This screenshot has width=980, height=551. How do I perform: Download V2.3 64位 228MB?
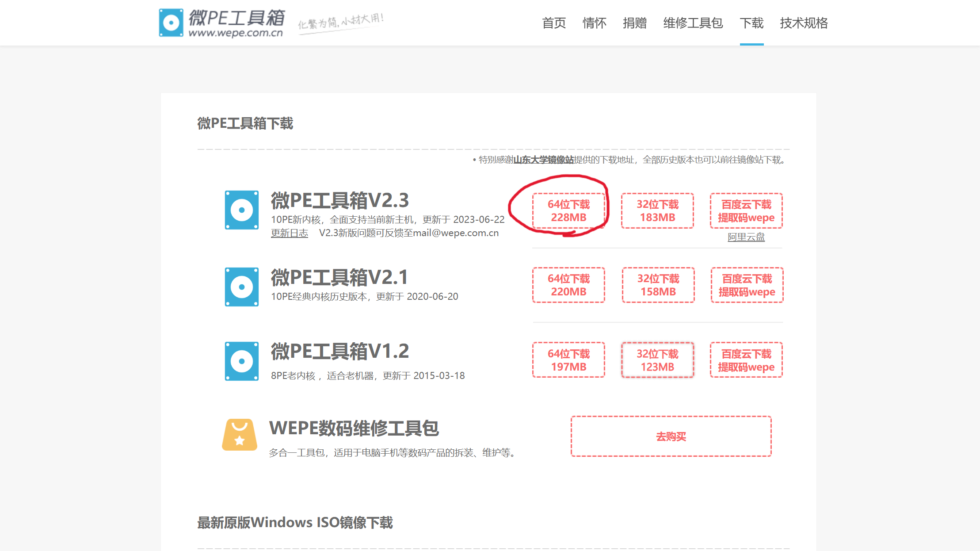coord(568,211)
